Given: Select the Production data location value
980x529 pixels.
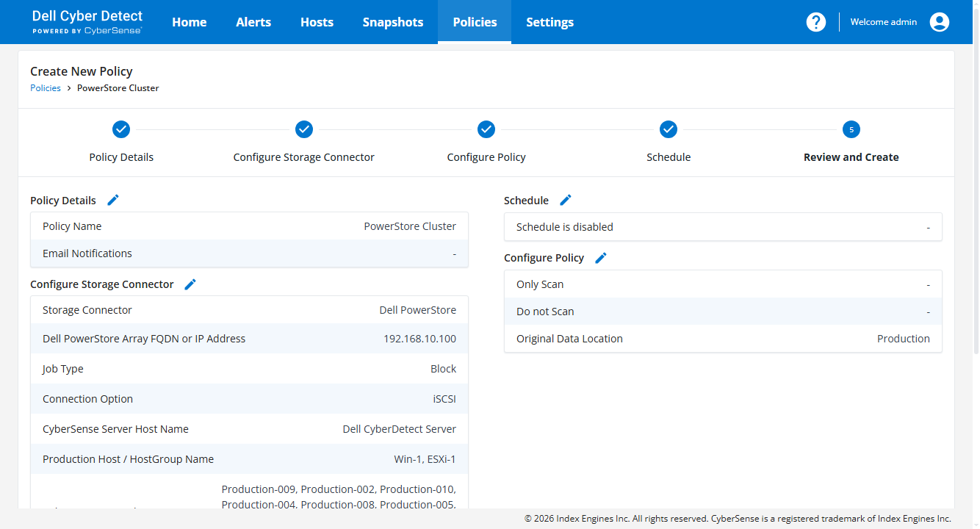Looking at the screenshot, I should coord(904,339).
